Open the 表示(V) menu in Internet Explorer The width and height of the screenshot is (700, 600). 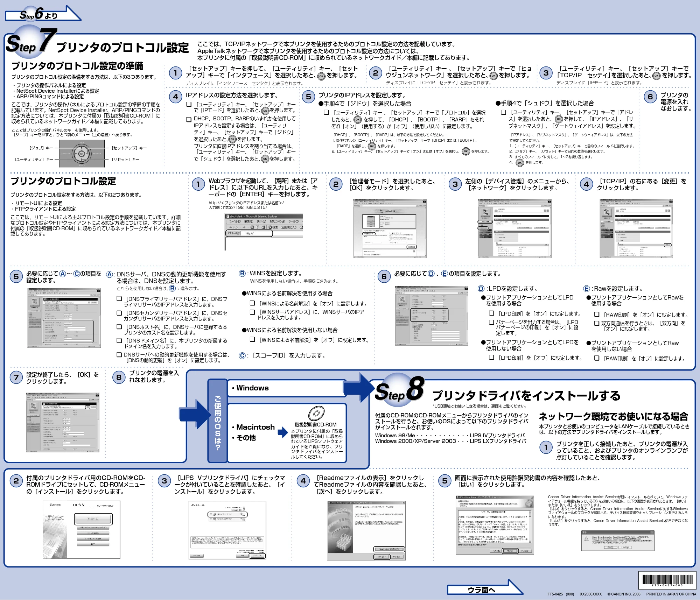[x=261, y=221]
